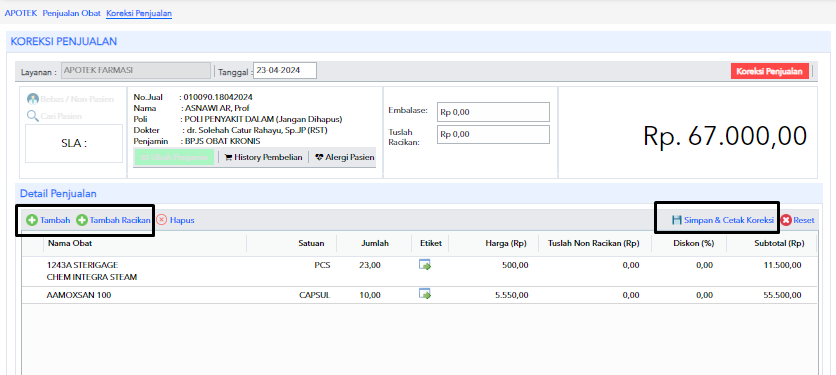Click the BPJS OBAT KRONIS penjamin text
Image resolution: width=836 pixels, height=375 pixels.
click(x=221, y=141)
